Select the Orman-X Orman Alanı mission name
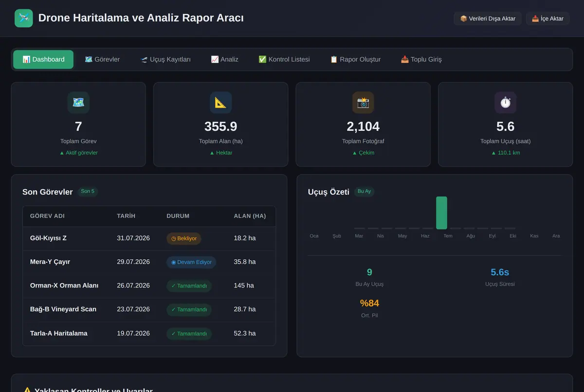The width and height of the screenshot is (584, 392). (64, 285)
